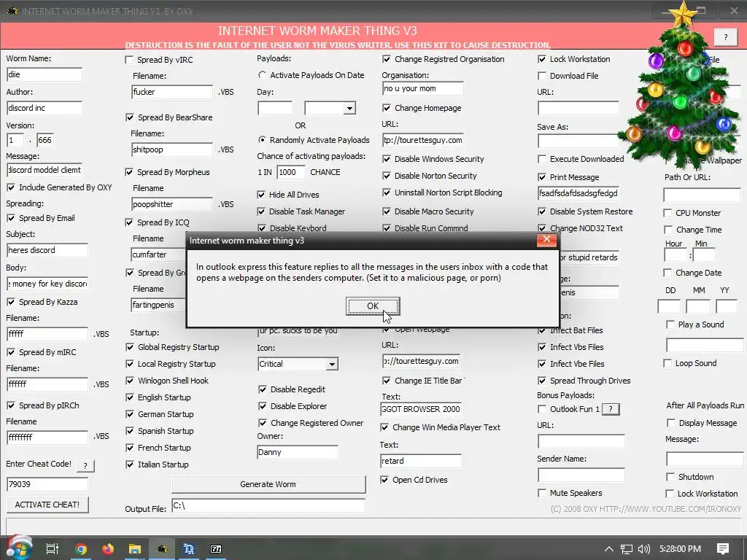Screen dimensions: 747x560
Task: Click the Sender Name field
Action: point(581,475)
